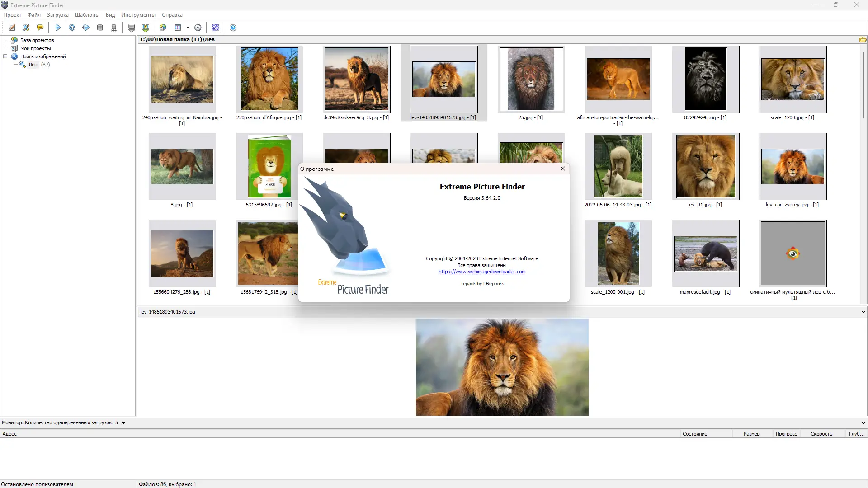868x488 pixels.
Task: Open the help question mark icon
Action: [x=233, y=28]
